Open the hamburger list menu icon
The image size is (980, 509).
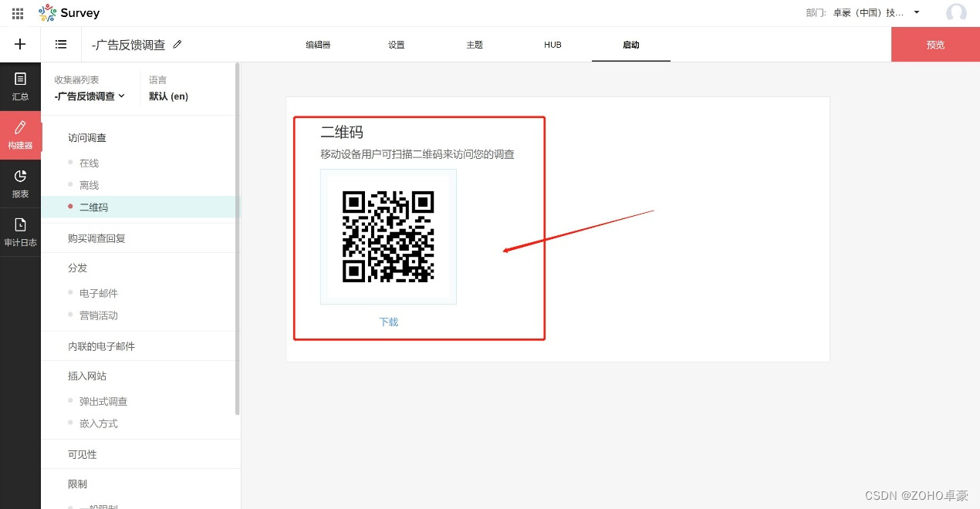click(61, 45)
